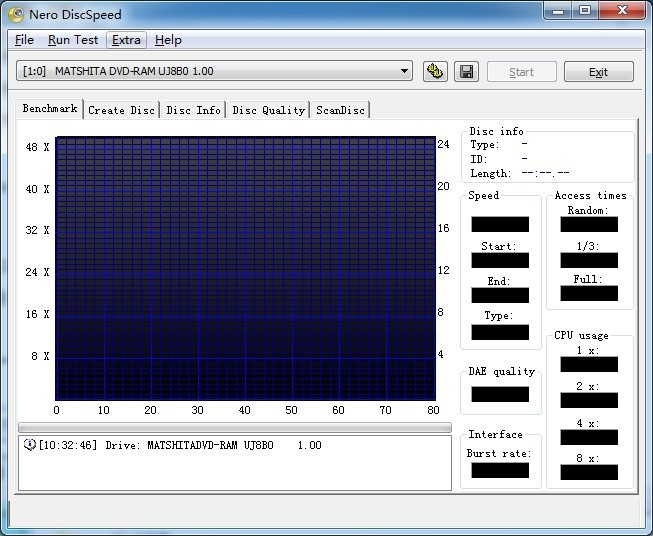Switch to the Create Disc tab

pyautogui.click(x=121, y=110)
